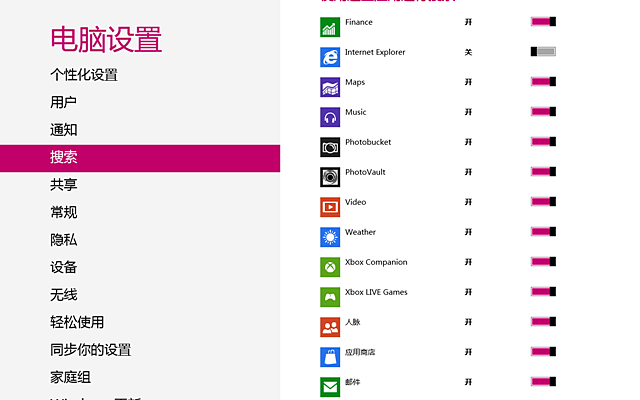This screenshot has width=640, height=400.
Task: Click the 关 status beside Internet Explorer
Action: [469, 52]
